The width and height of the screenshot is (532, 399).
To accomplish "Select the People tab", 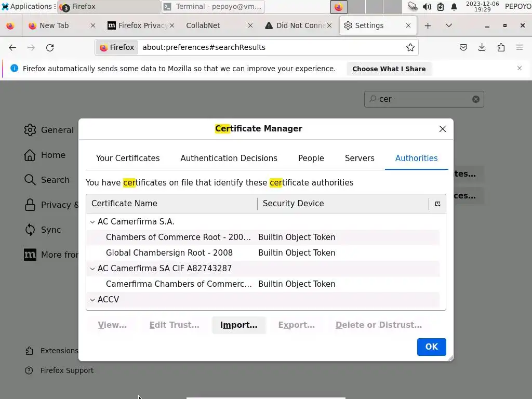I will point(311,158).
